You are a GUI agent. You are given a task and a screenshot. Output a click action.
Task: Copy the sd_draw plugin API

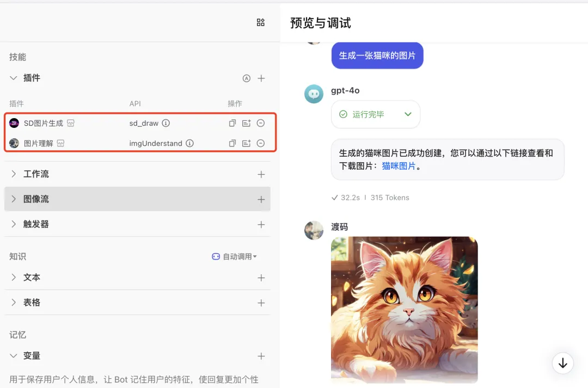(x=232, y=123)
